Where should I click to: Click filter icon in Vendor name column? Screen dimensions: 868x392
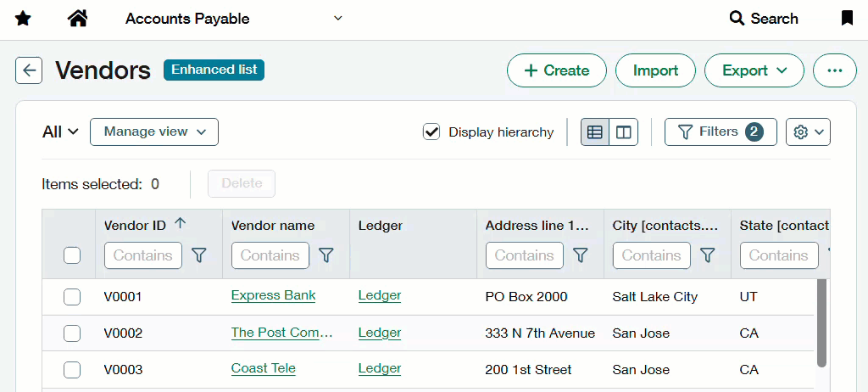click(325, 255)
